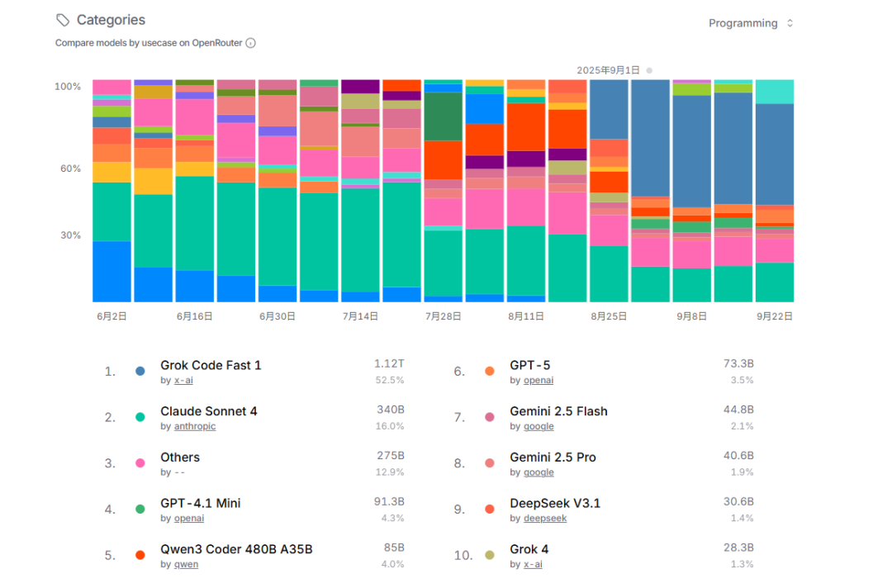The width and height of the screenshot is (892, 588).
Task: Click the 9月22日 bar in the chart
Action: (774, 191)
